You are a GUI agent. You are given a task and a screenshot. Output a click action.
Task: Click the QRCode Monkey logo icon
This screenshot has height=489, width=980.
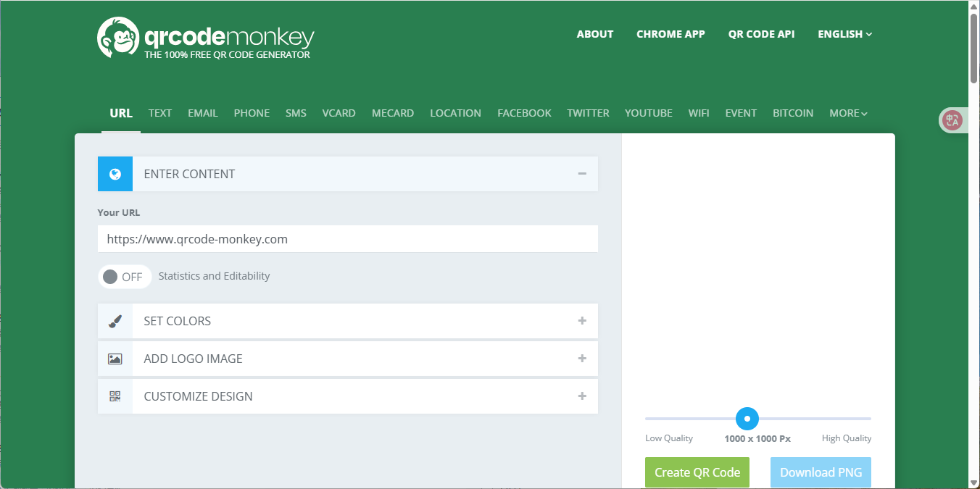117,37
